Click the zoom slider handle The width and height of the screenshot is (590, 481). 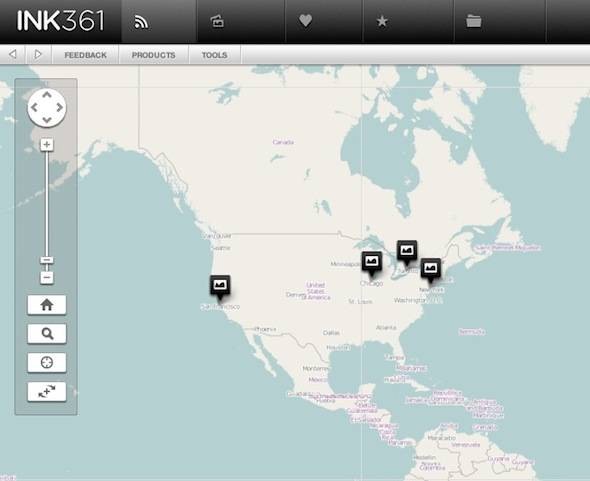[x=47, y=260]
